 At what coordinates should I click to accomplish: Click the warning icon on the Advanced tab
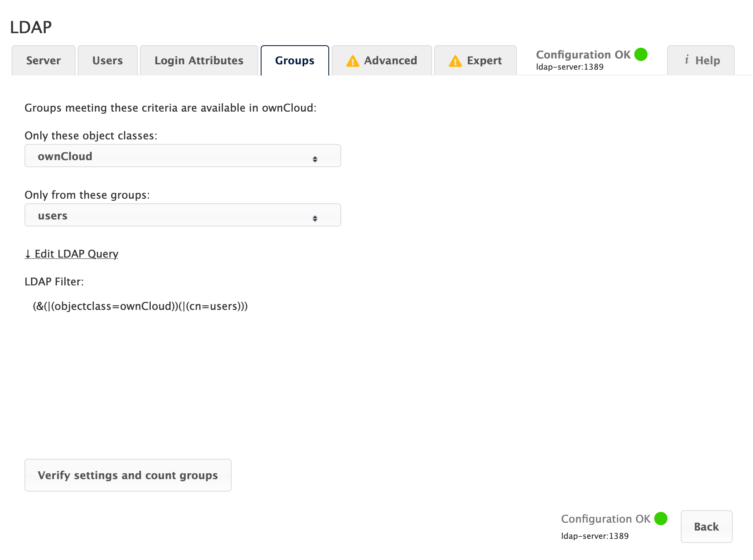click(x=352, y=61)
